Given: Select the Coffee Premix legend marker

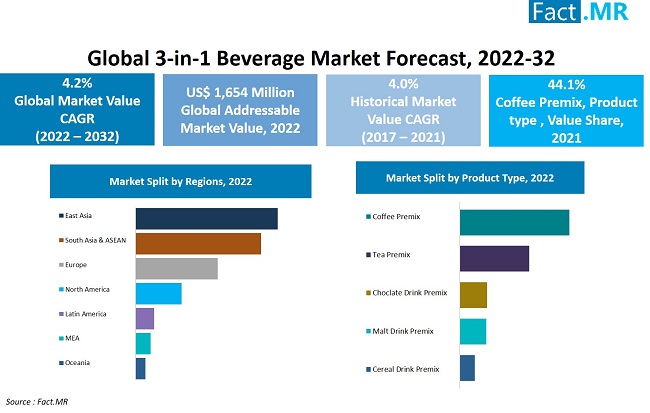Looking at the screenshot, I should point(368,216).
